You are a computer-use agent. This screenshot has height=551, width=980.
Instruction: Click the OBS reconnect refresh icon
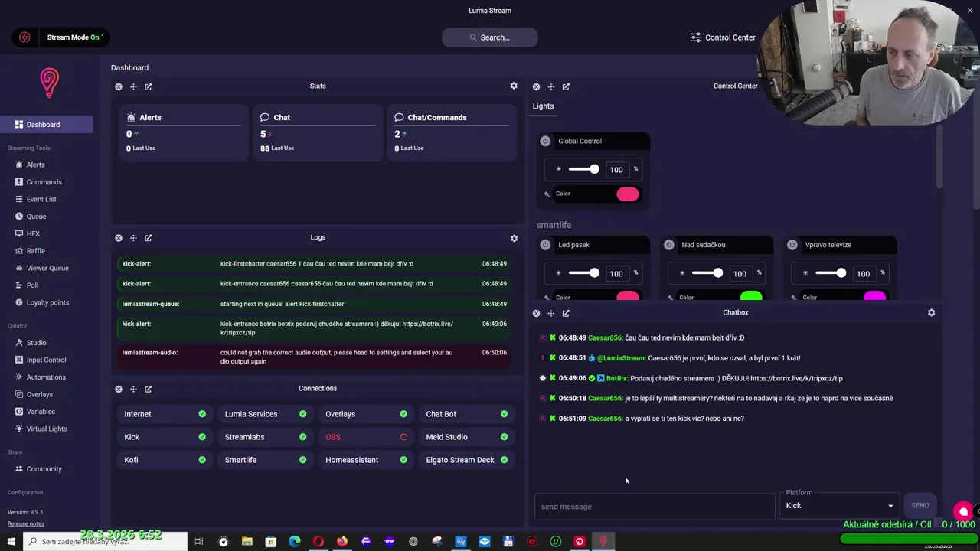click(403, 437)
